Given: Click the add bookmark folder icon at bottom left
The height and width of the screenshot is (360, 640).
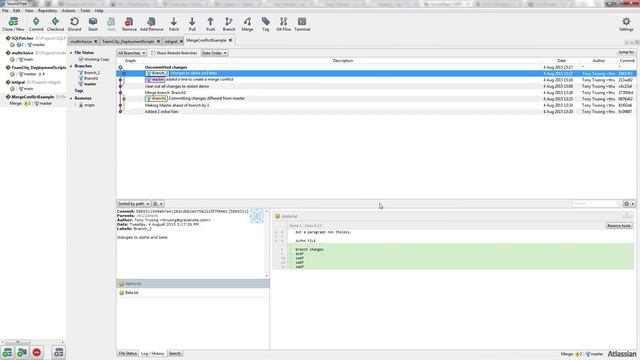Looking at the screenshot, I should [22, 352].
